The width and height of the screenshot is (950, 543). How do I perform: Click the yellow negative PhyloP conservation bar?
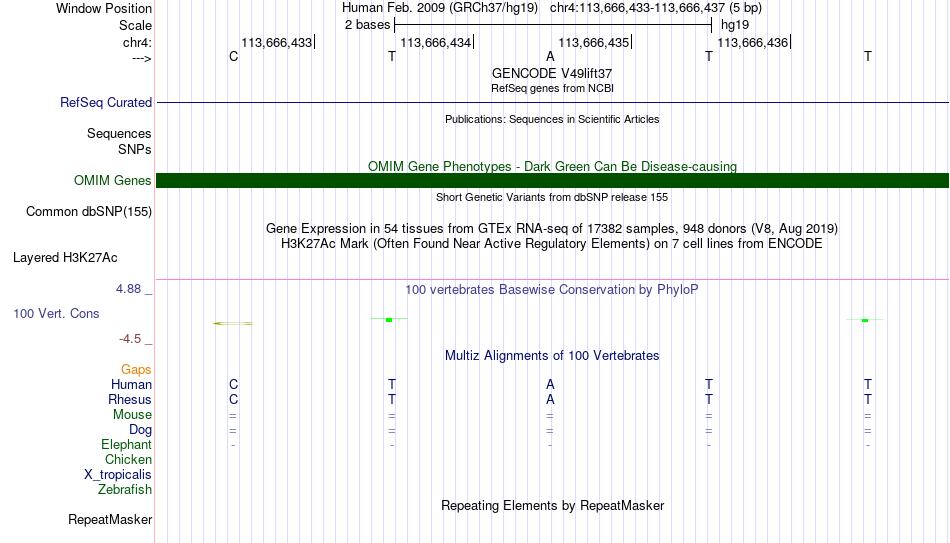[x=233, y=324]
